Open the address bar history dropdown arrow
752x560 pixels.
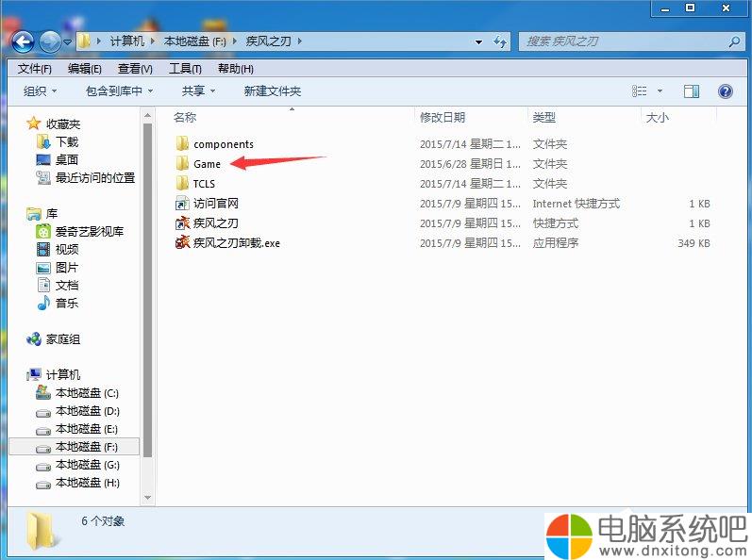pyautogui.click(x=478, y=42)
